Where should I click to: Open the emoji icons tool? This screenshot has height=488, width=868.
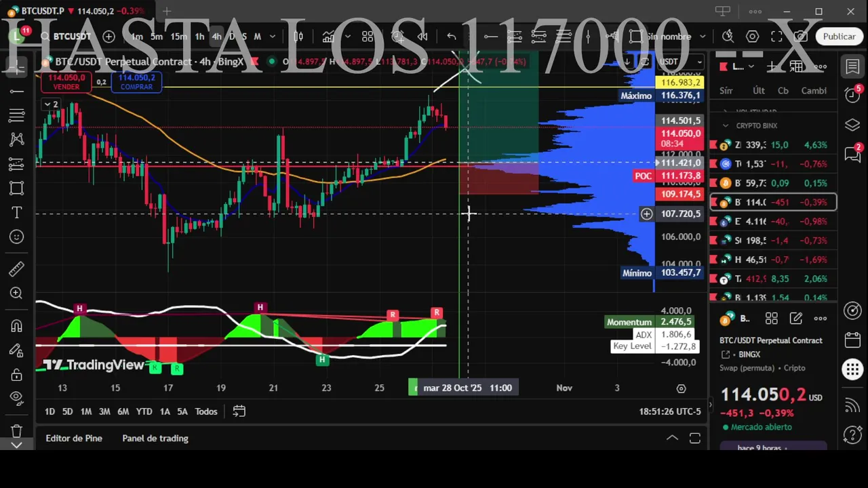coord(17,237)
